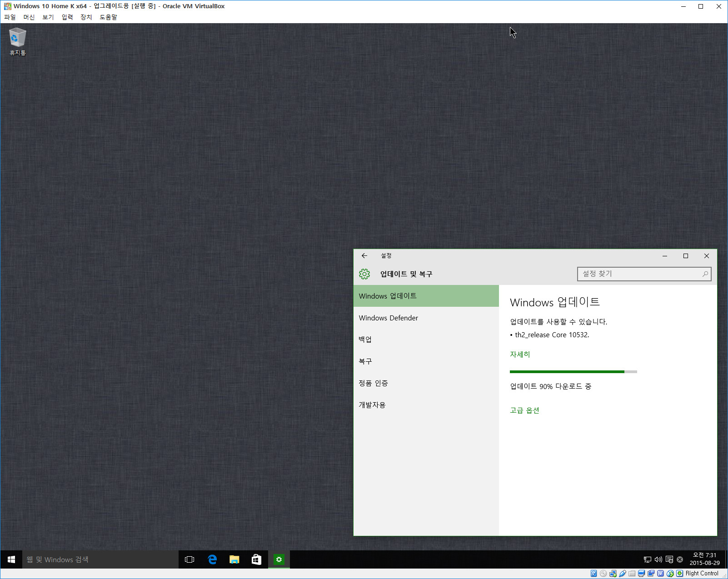Click the VirtualBox display monitor status icon
This screenshot has width=728, height=579.
tap(642, 574)
